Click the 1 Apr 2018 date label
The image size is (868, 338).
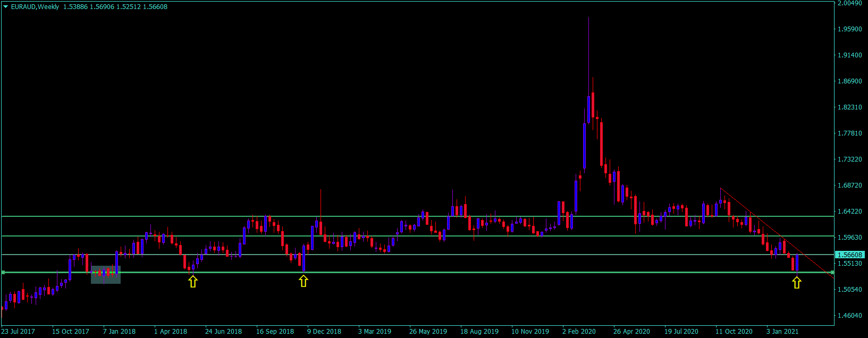(x=171, y=332)
